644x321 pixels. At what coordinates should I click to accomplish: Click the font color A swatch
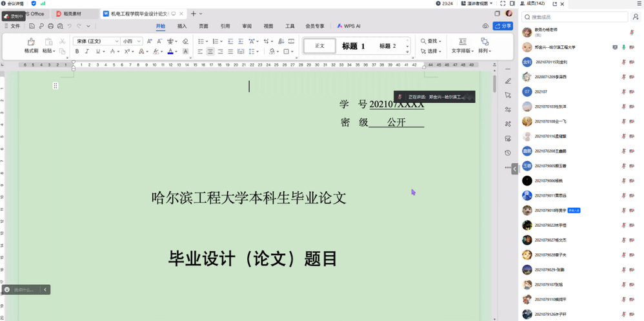coord(170,52)
